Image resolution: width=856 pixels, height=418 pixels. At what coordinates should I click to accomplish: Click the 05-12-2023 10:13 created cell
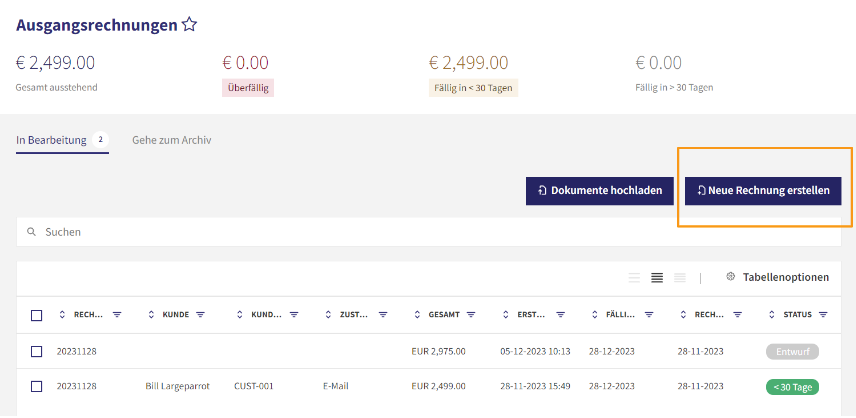535,351
